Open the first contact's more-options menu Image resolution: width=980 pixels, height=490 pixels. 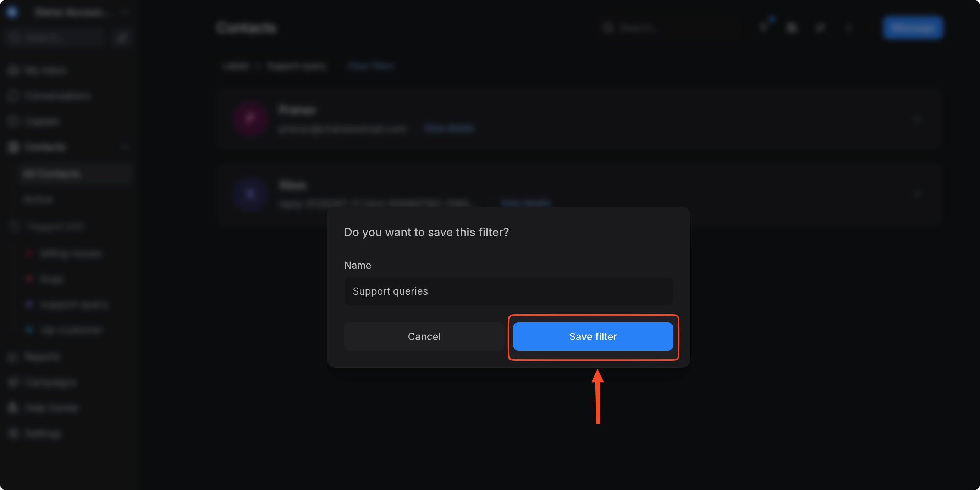917,119
